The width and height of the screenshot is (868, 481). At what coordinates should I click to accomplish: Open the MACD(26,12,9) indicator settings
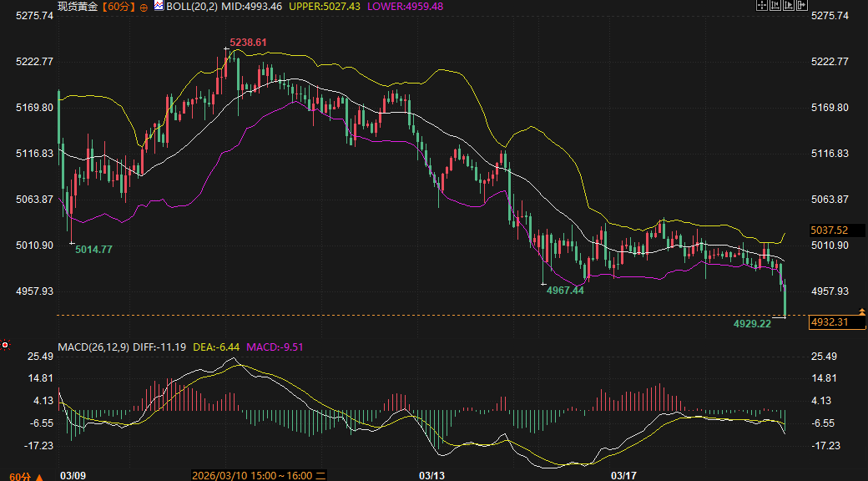coord(93,346)
